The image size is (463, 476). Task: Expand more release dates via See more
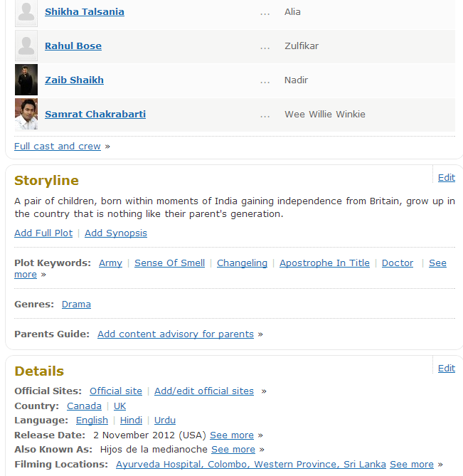232,435
